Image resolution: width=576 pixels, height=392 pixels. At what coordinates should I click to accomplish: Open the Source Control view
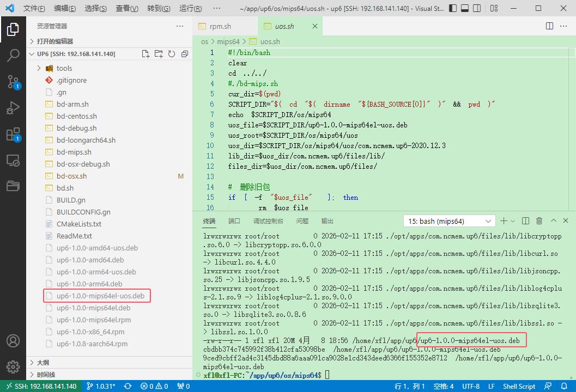[x=13, y=82]
